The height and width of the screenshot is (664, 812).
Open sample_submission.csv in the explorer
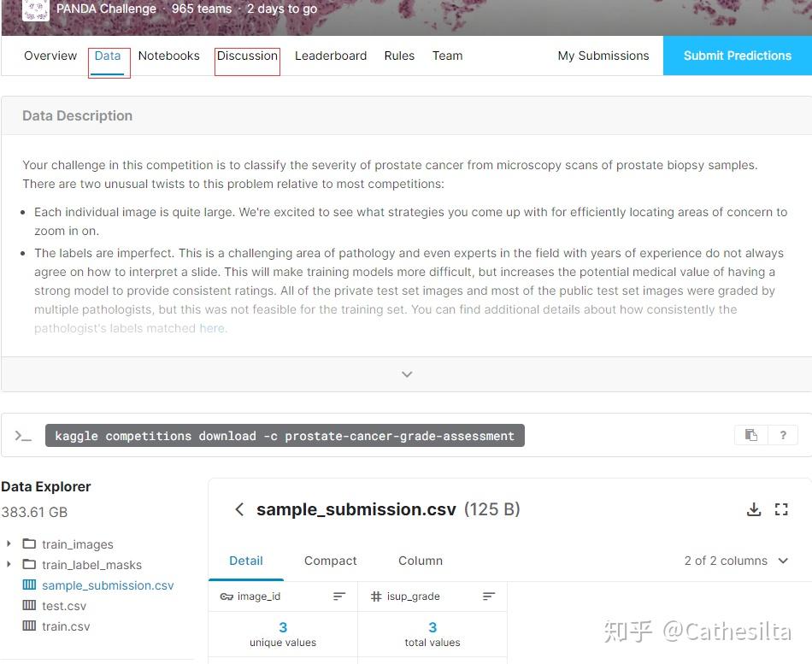click(108, 585)
